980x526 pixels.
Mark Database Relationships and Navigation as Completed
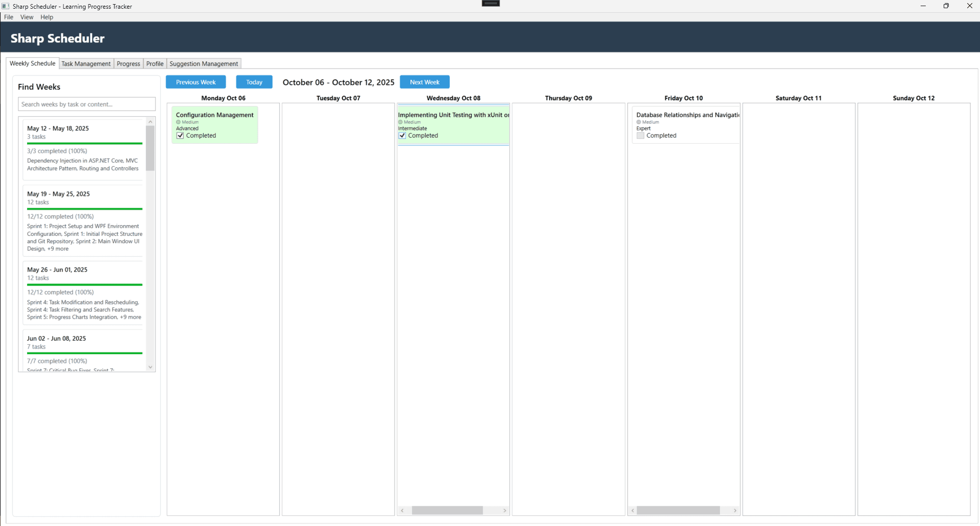[640, 135]
